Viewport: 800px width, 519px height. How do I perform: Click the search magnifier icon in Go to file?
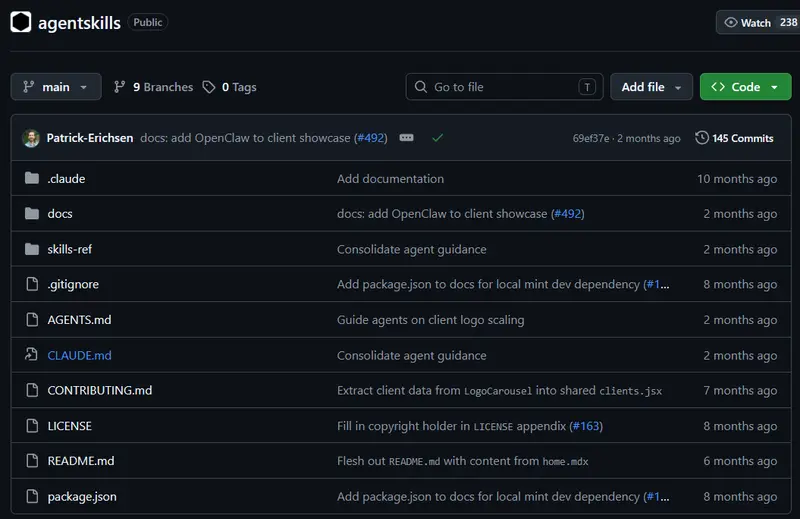point(420,87)
